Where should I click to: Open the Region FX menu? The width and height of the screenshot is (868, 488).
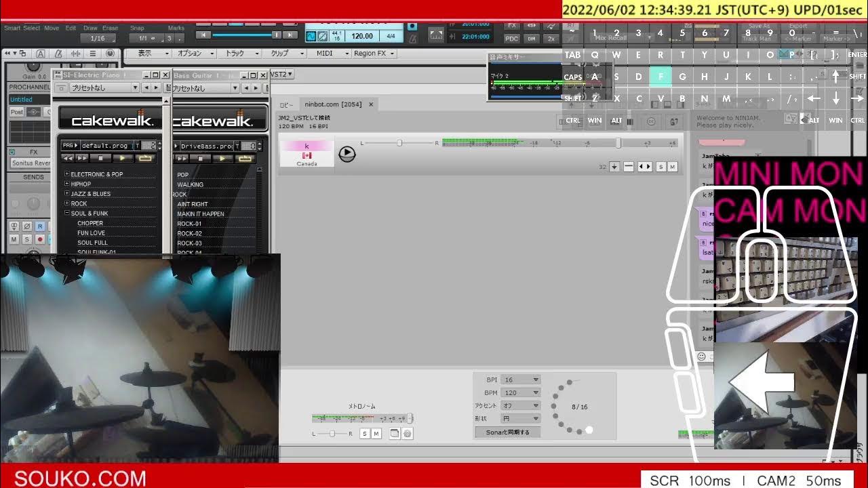[x=374, y=54]
